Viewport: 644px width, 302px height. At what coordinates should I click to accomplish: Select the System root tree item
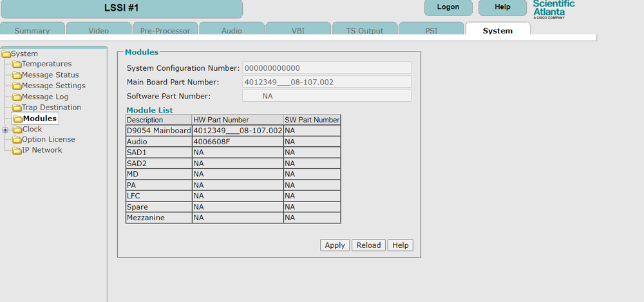(x=24, y=54)
